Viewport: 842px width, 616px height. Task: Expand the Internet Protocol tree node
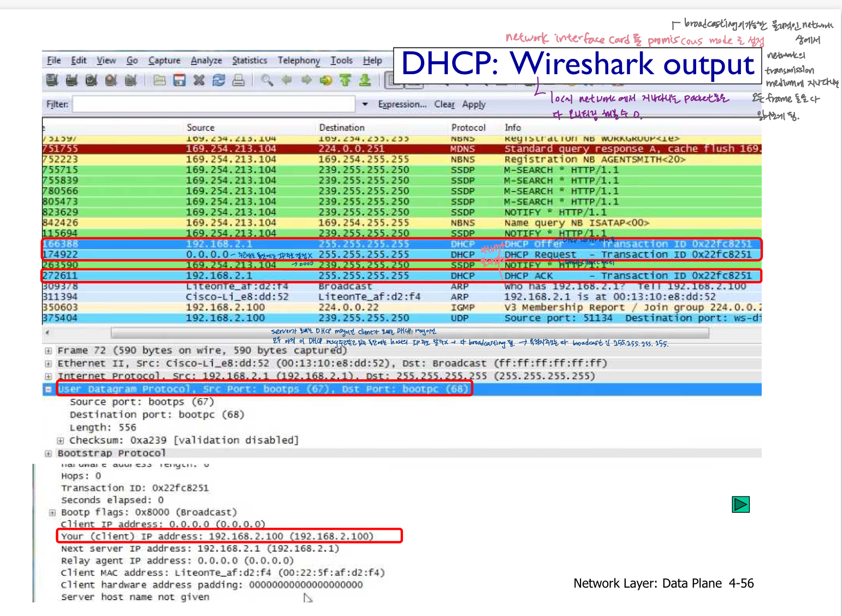click(49, 376)
